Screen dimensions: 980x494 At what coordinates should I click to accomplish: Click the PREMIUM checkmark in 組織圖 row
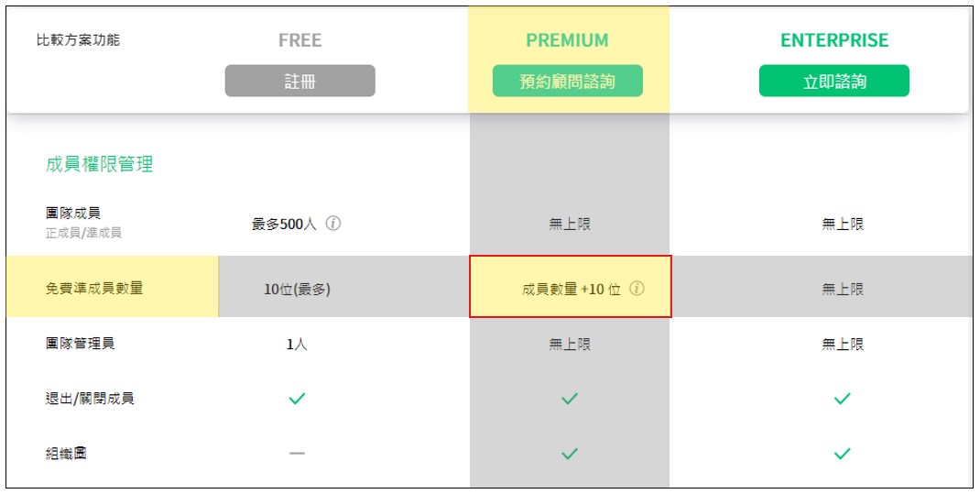coord(569,454)
